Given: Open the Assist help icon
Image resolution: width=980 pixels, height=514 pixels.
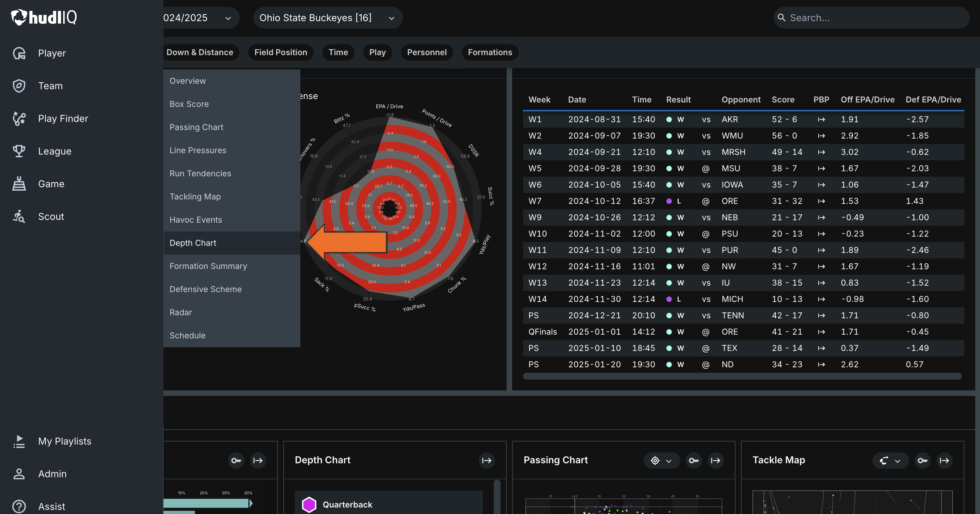Looking at the screenshot, I should 19,507.
